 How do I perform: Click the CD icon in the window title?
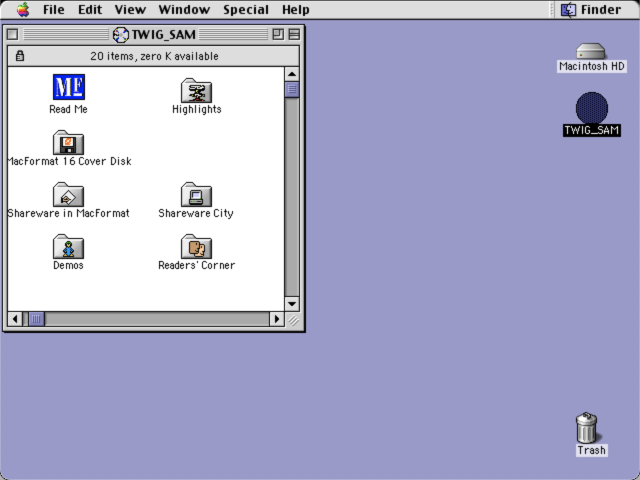click(120, 35)
